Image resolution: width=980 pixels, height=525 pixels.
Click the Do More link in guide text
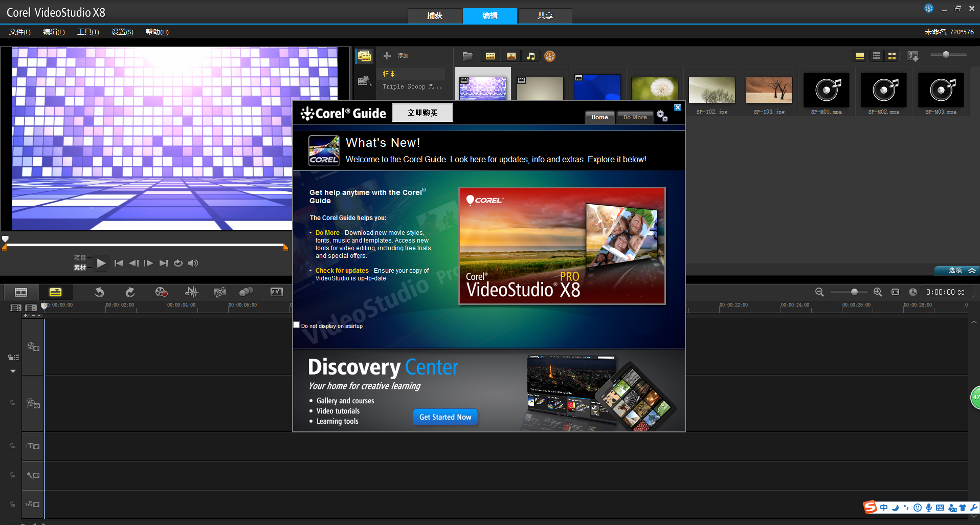pos(327,233)
